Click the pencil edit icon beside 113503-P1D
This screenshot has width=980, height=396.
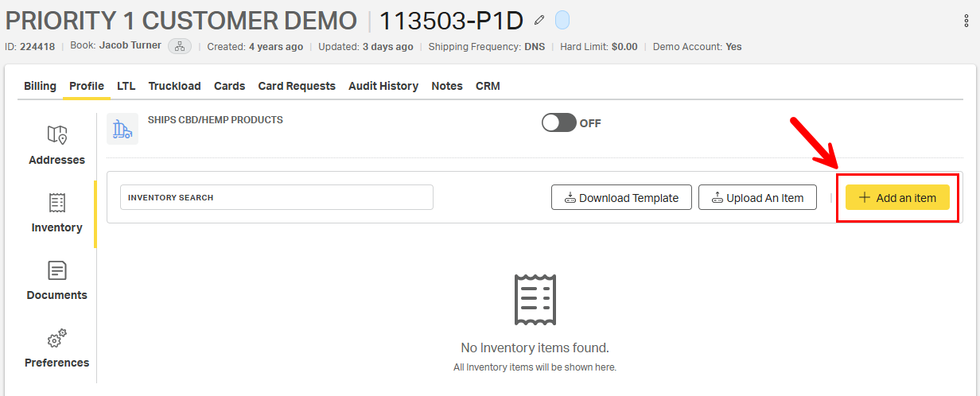pyautogui.click(x=540, y=20)
